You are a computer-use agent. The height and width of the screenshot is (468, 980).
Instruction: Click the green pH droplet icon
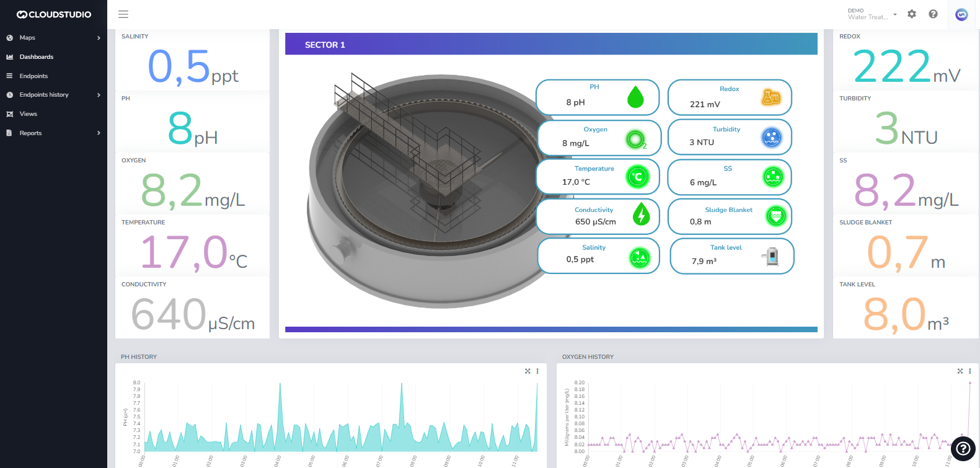[x=635, y=97]
